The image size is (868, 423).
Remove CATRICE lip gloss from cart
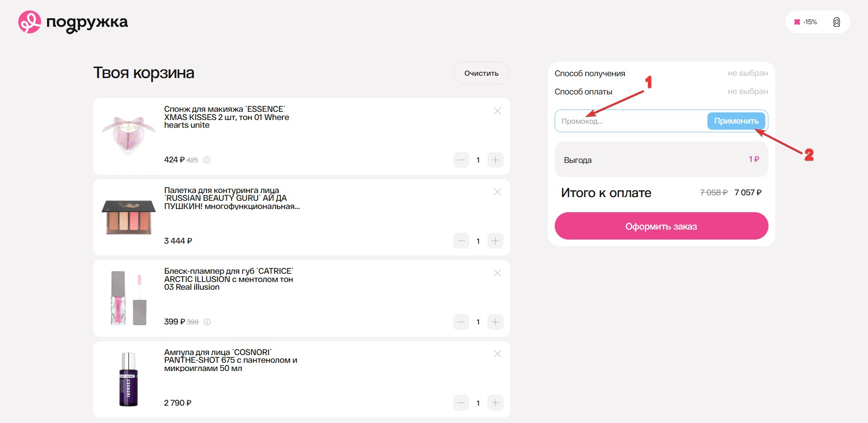click(498, 273)
